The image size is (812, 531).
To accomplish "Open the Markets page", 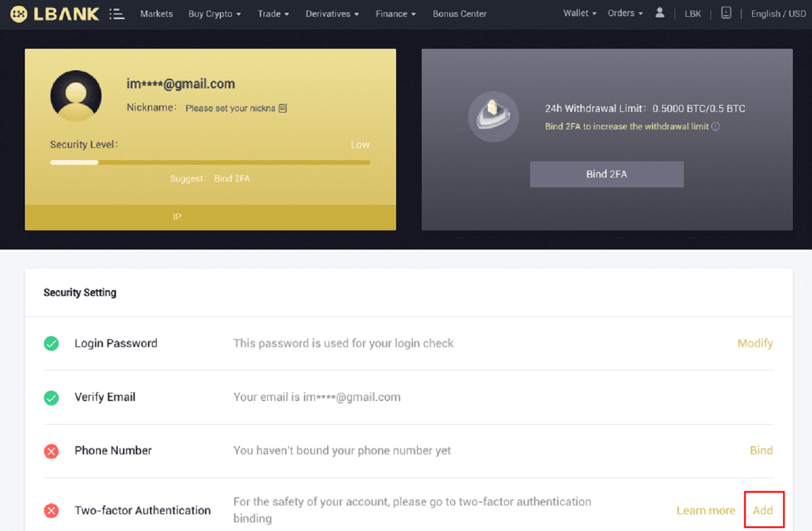I will 157,14.
